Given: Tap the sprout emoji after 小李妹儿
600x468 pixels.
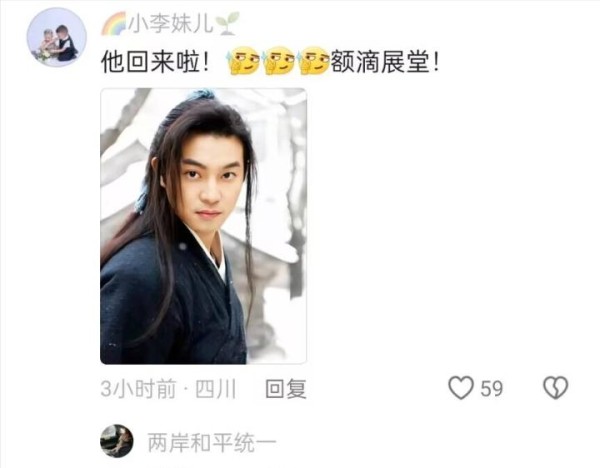Looking at the screenshot, I should (228, 24).
